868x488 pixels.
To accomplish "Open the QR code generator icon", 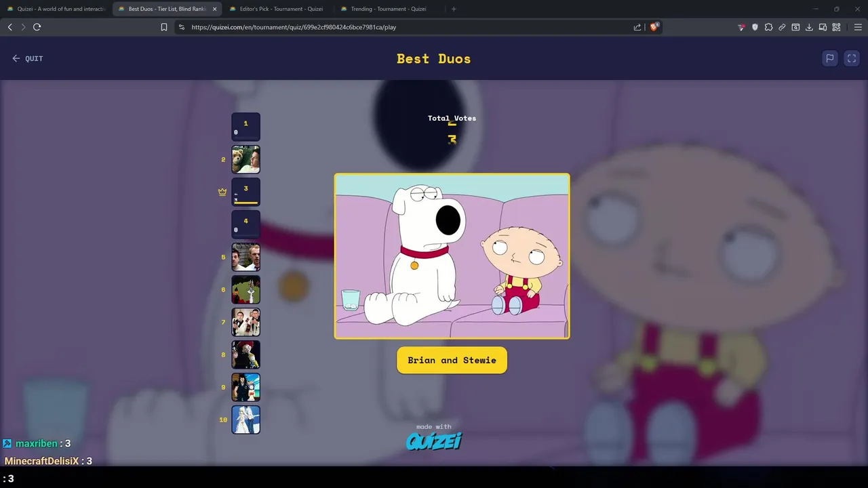I will (836, 27).
